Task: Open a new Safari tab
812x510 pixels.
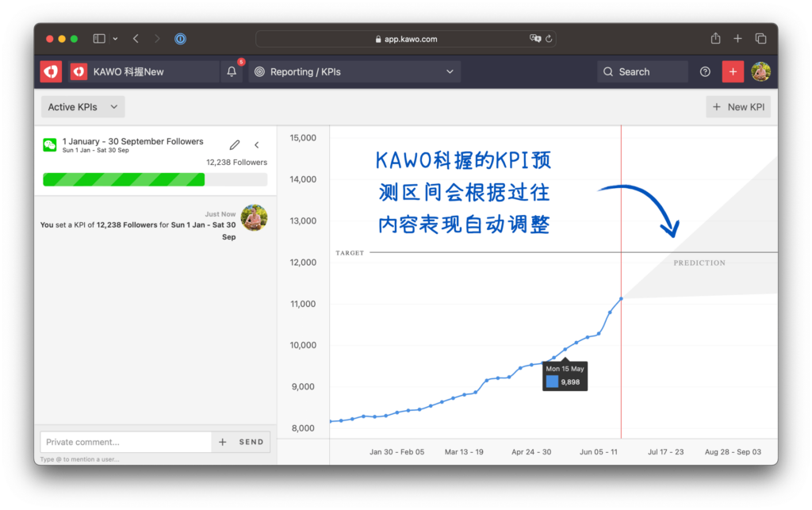Action: coord(738,38)
